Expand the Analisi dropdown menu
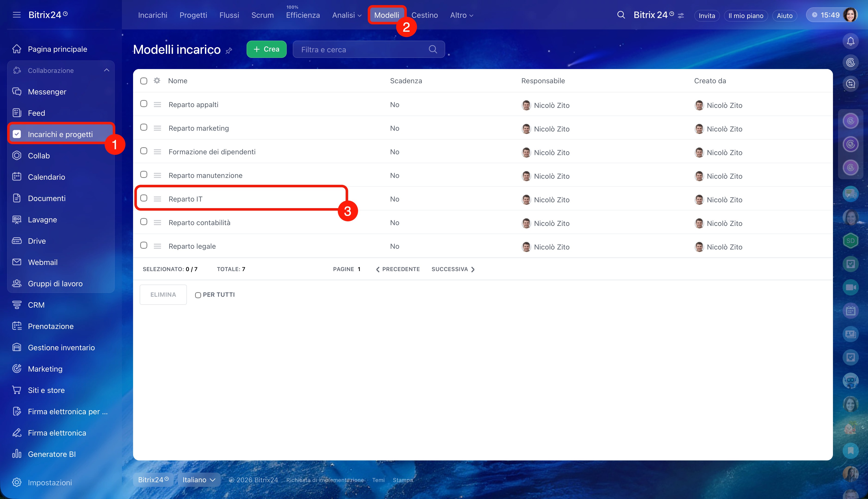 (x=347, y=15)
